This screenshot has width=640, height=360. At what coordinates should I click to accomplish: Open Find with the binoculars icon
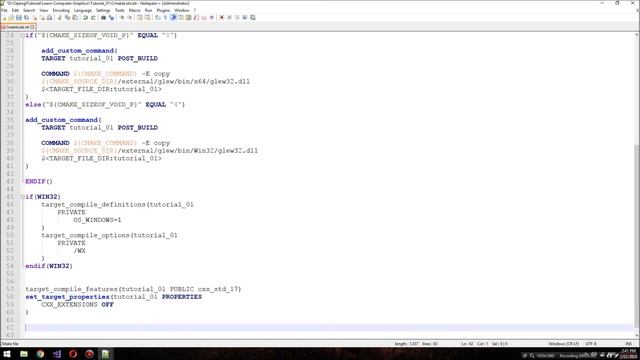coord(104,18)
